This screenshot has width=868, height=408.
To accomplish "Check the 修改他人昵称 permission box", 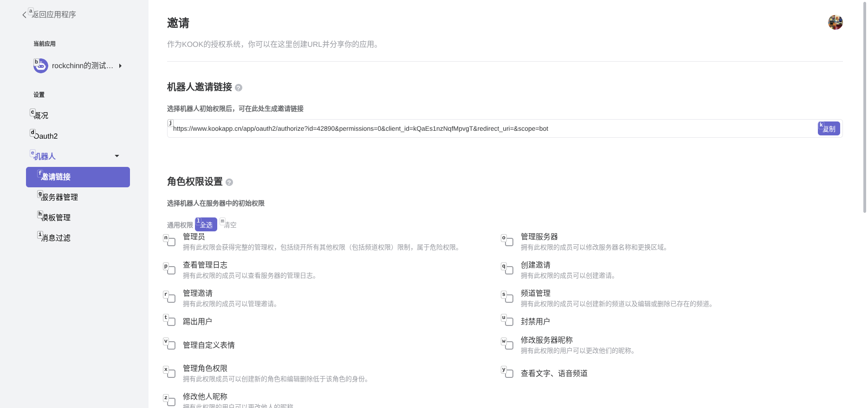I will coord(171,402).
